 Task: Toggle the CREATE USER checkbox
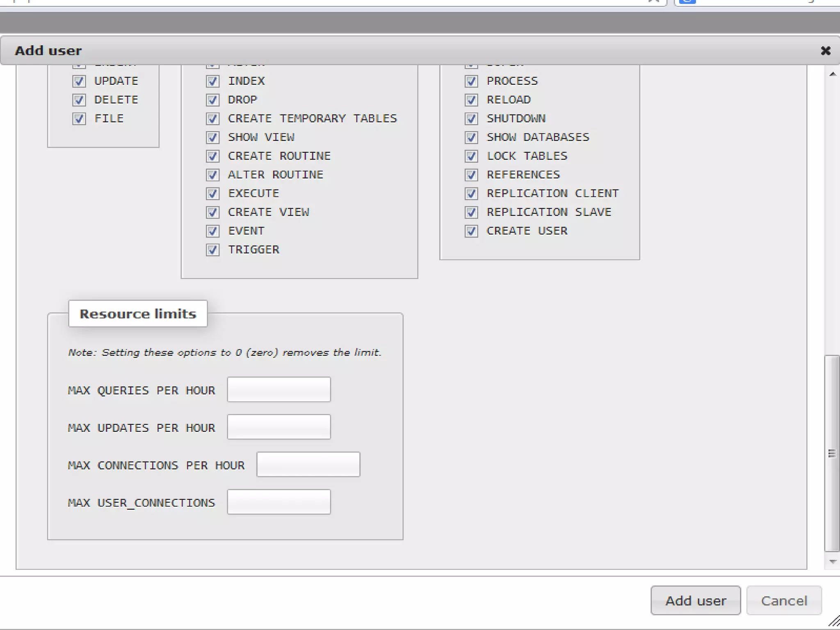[471, 231]
